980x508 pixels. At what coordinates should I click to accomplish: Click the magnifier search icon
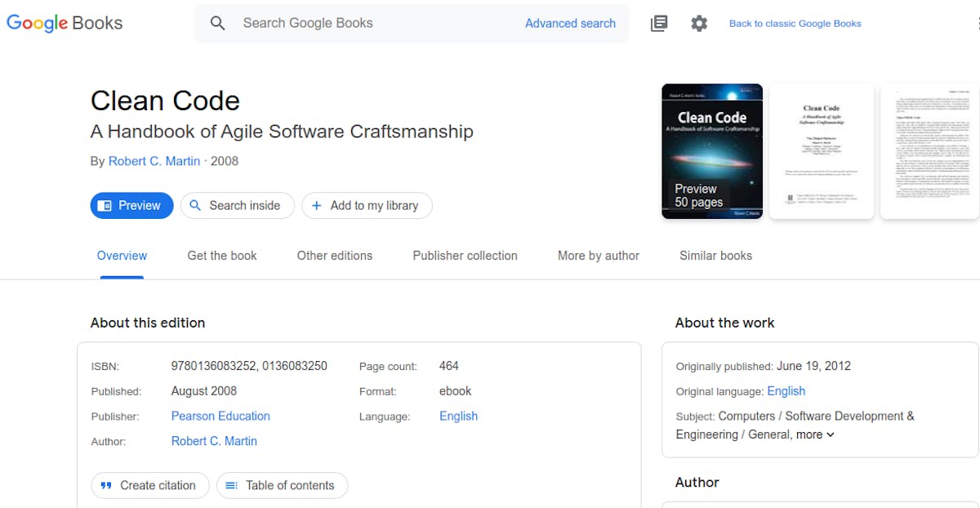(217, 24)
